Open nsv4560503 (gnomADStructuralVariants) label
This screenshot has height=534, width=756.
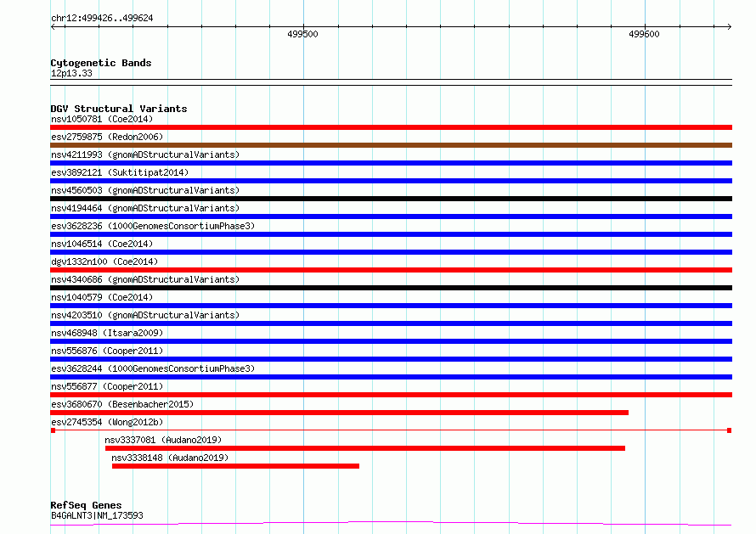[x=145, y=190]
